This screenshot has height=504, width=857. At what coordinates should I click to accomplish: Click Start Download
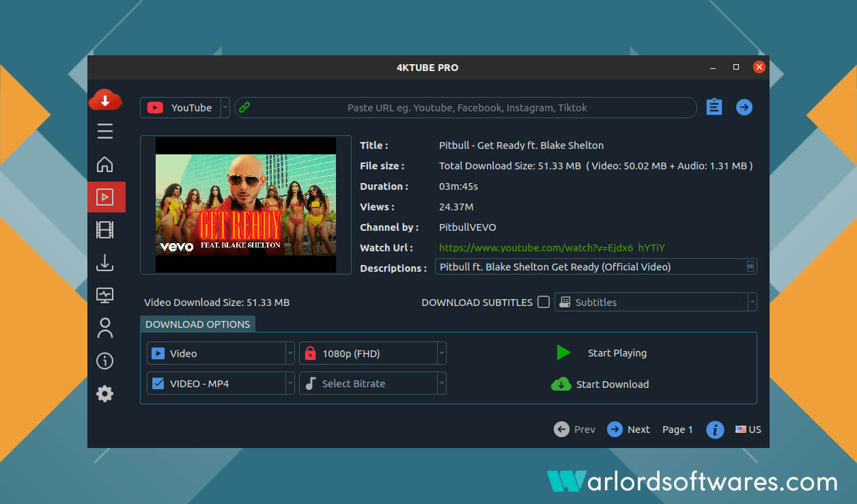pos(613,384)
